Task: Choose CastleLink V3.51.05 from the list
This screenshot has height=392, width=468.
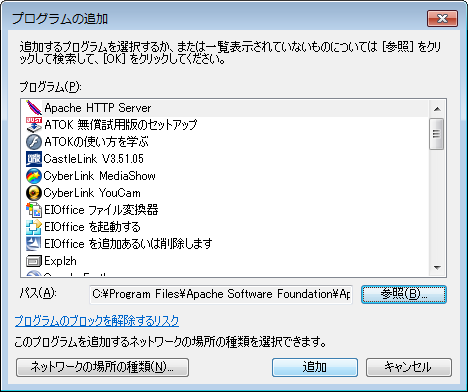Action: point(225,159)
